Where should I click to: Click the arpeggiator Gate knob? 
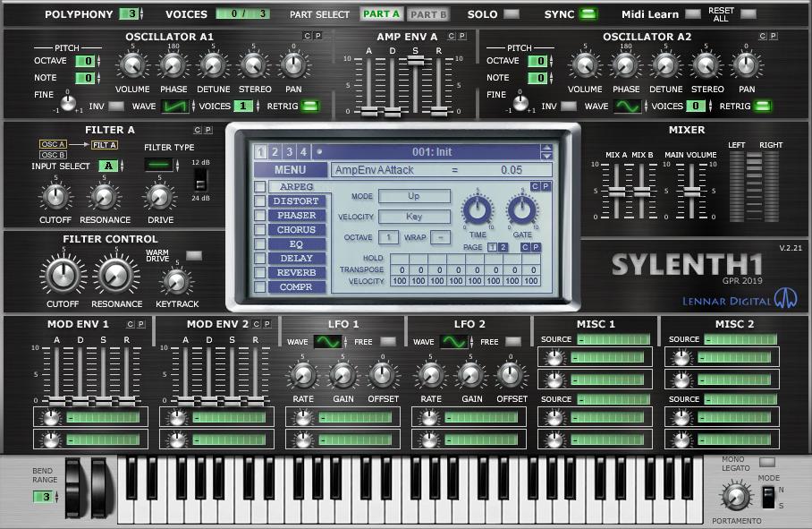tap(522, 209)
